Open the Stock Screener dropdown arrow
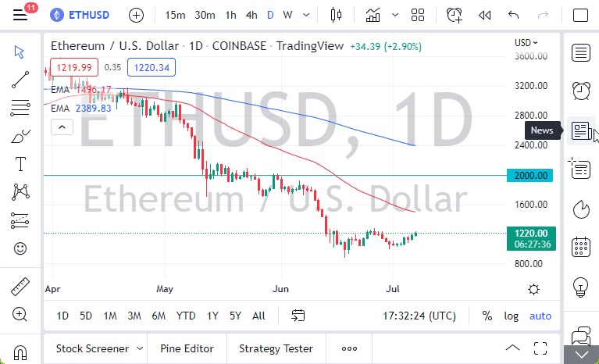The image size is (599, 364). [140, 348]
